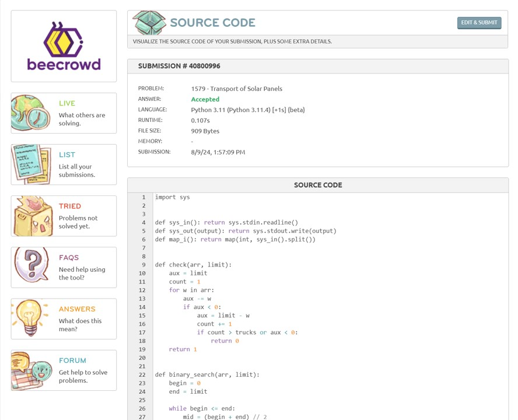Click the LIST submissions paper icon

click(32, 164)
